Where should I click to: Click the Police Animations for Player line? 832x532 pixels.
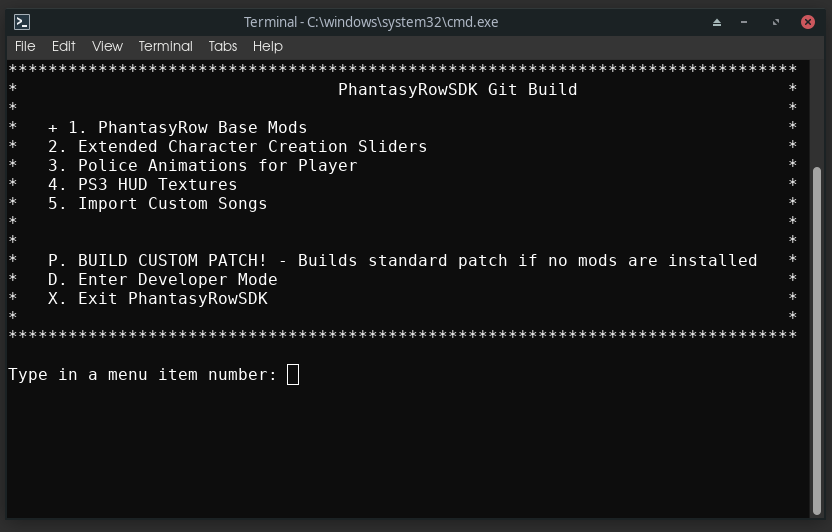(x=203, y=166)
